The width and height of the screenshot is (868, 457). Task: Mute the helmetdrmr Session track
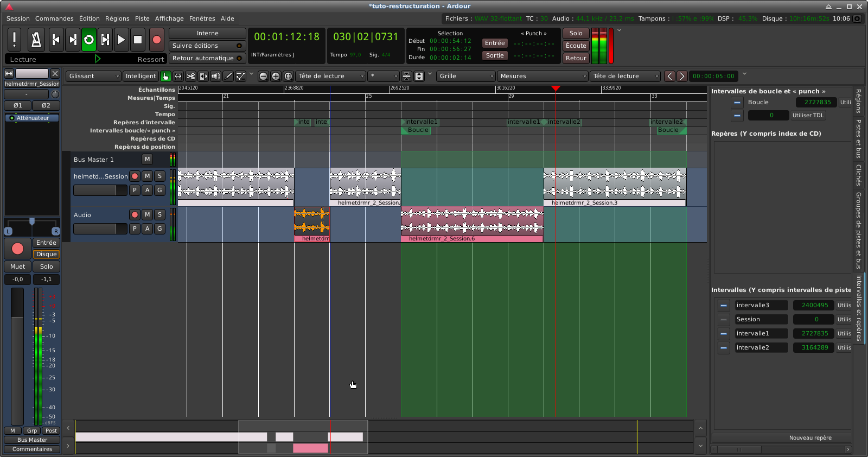147,176
